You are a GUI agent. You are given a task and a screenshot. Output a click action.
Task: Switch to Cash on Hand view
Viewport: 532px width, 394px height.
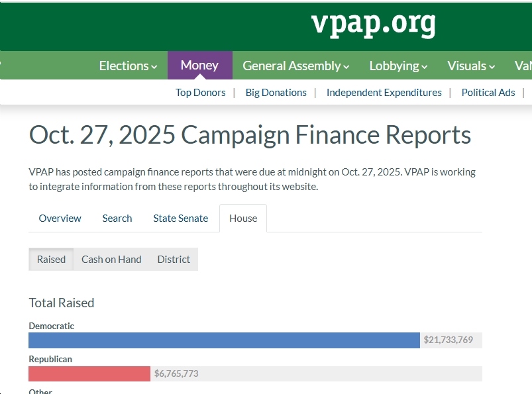111,260
